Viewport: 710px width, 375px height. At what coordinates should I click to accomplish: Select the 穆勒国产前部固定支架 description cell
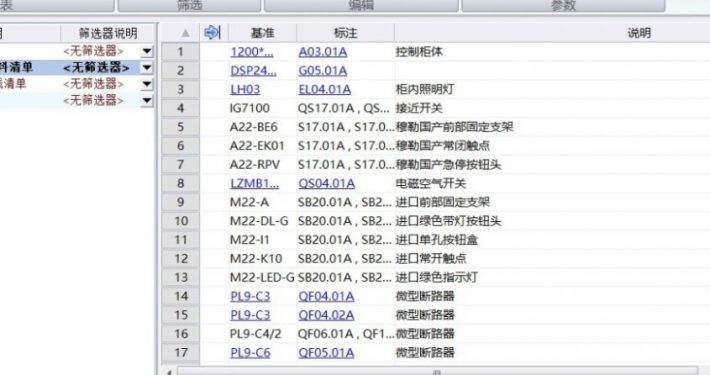tap(454, 127)
